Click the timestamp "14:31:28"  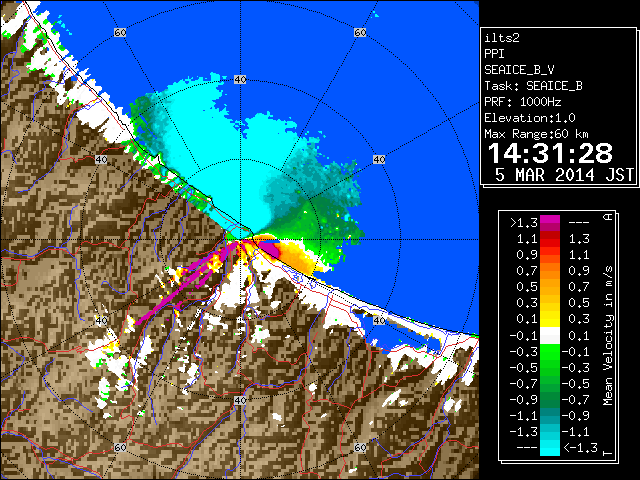(x=550, y=153)
